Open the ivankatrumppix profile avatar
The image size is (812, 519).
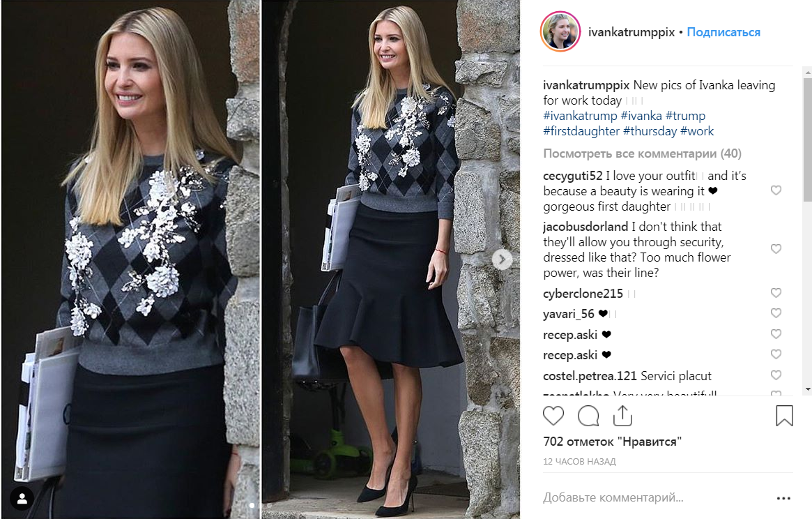click(x=560, y=31)
